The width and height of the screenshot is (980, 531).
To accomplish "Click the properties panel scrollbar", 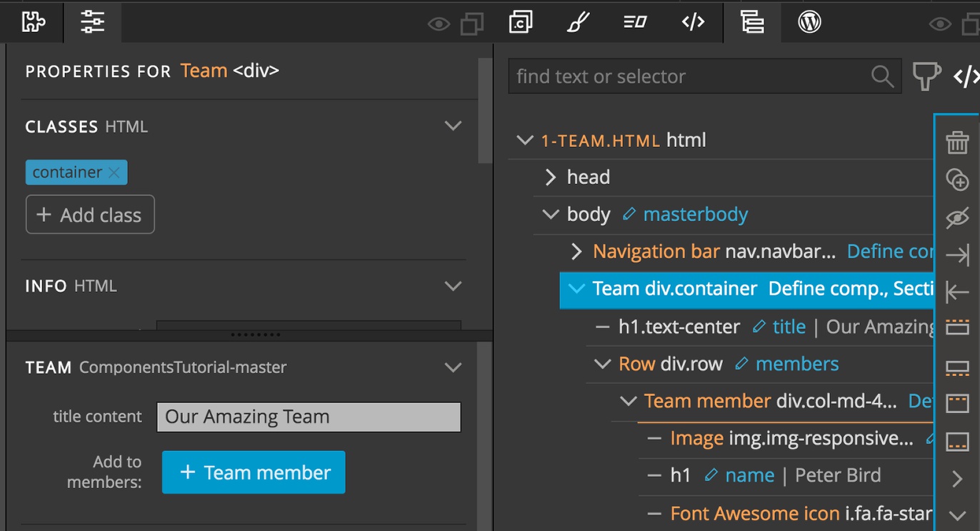I will (x=485, y=111).
